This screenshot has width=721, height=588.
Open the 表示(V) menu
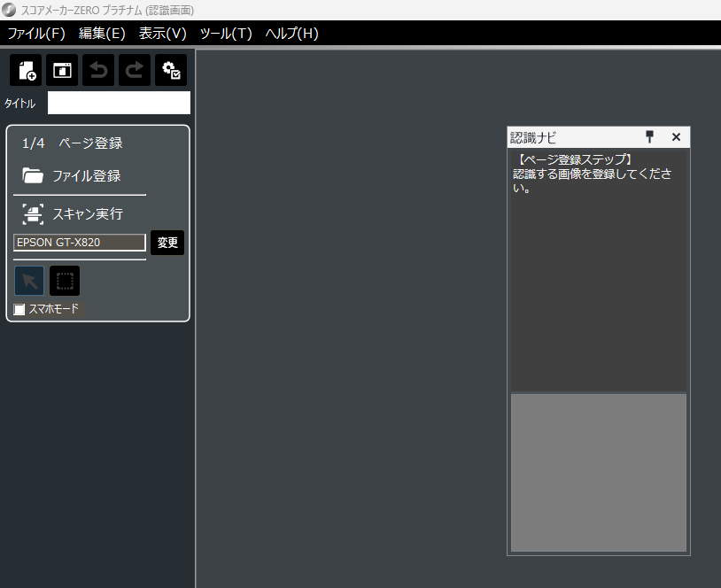tap(162, 34)
